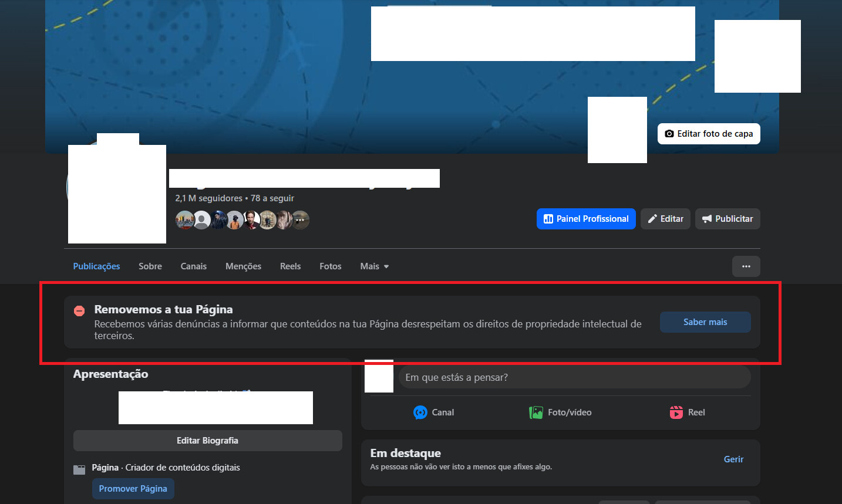Image resolution: width=842 pixels, height=504 pixels.
Task: Open Gerir link in Em destaque
Action: click(x=733, y=459)
